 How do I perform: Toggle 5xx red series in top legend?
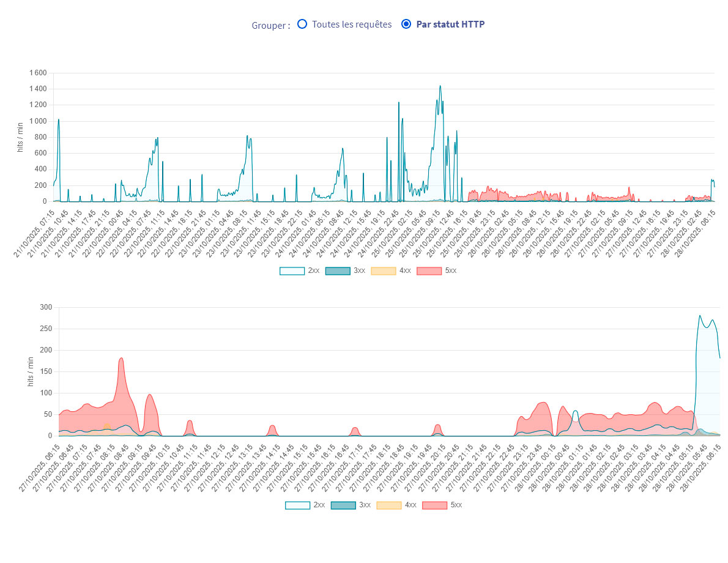coord(429,270)
